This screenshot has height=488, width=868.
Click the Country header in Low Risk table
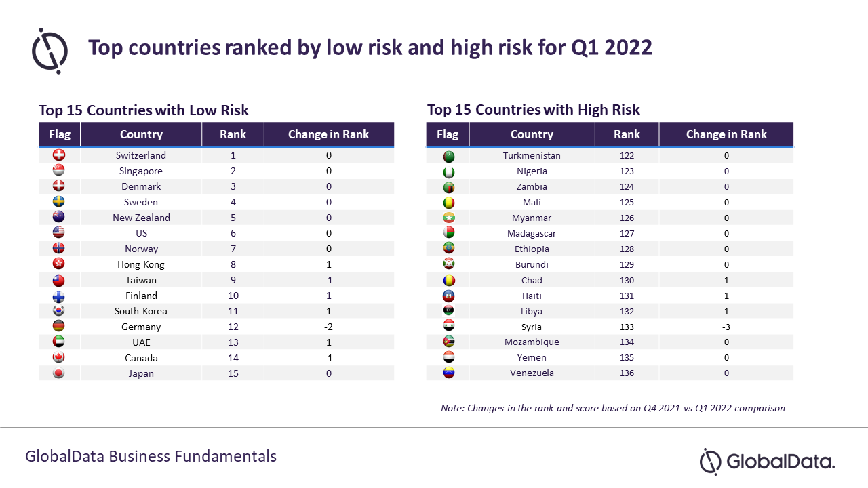141,134
